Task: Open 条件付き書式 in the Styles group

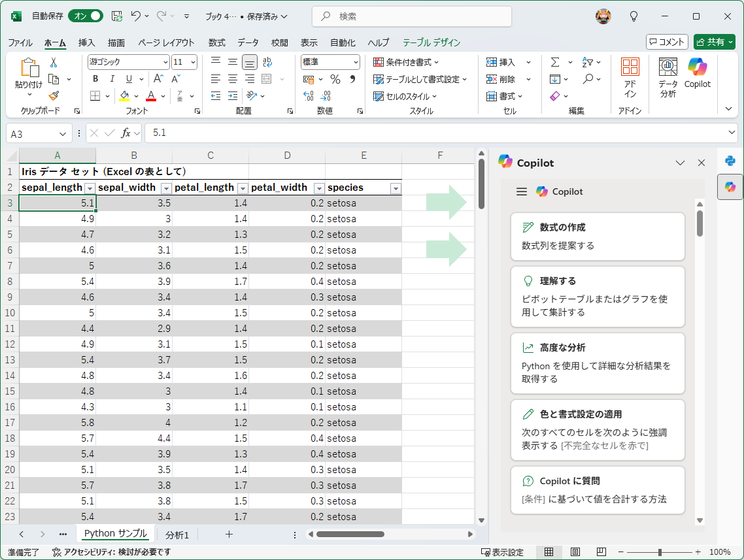Action: tap(403, 61)
